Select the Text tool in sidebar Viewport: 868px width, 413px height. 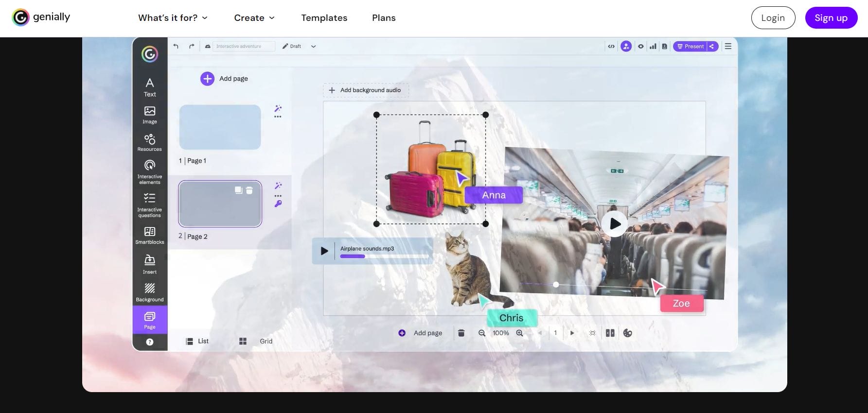point(150,87)
